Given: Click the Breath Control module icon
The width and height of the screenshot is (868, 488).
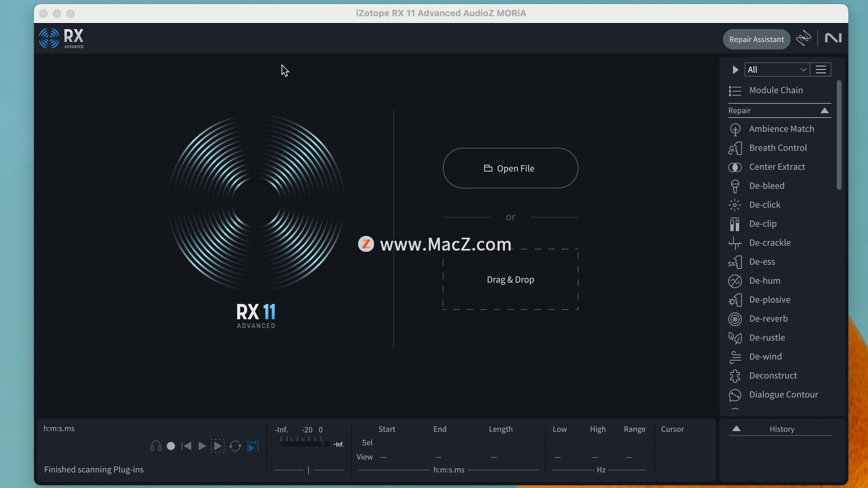Looking at the screenshot, I should coord(735,148).
